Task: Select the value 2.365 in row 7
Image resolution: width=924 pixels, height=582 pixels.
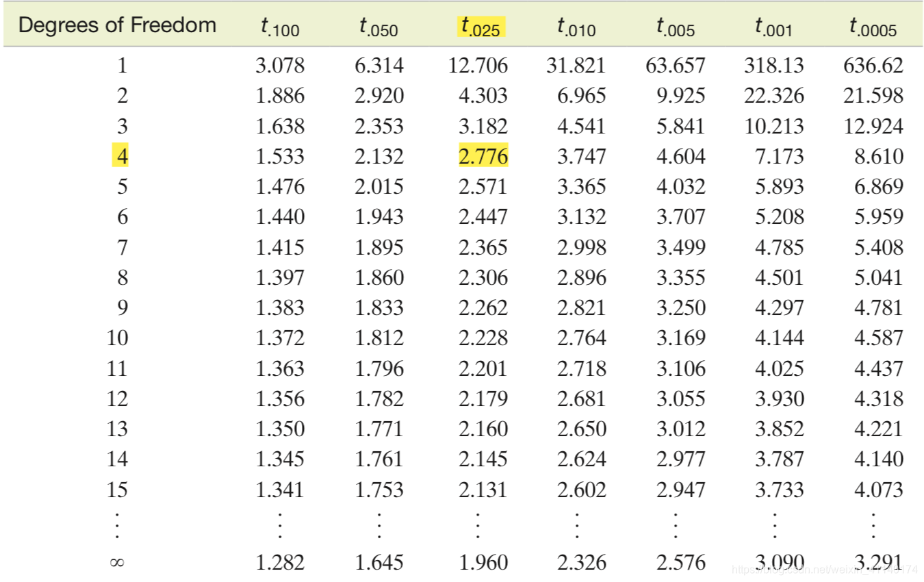Action: (x=483, y=247)
